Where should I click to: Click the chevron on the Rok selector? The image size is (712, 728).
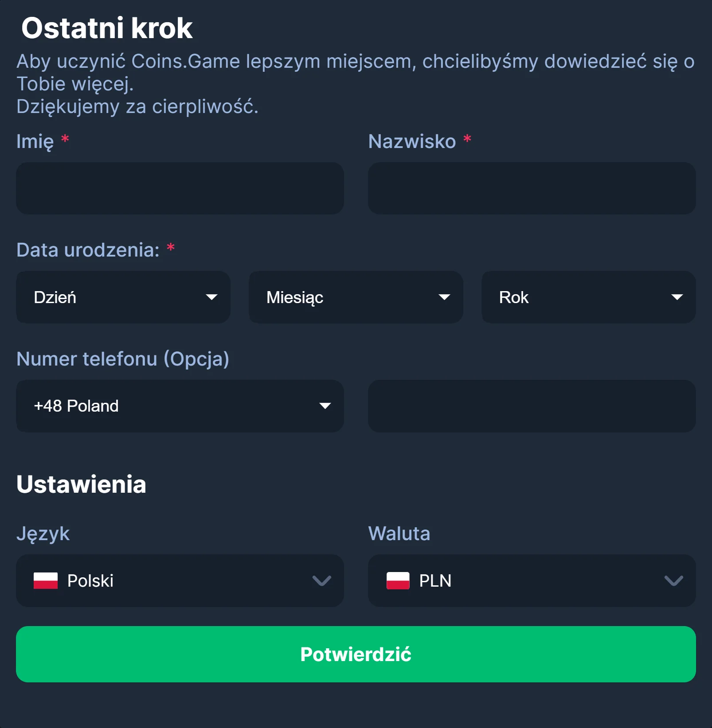678,297
